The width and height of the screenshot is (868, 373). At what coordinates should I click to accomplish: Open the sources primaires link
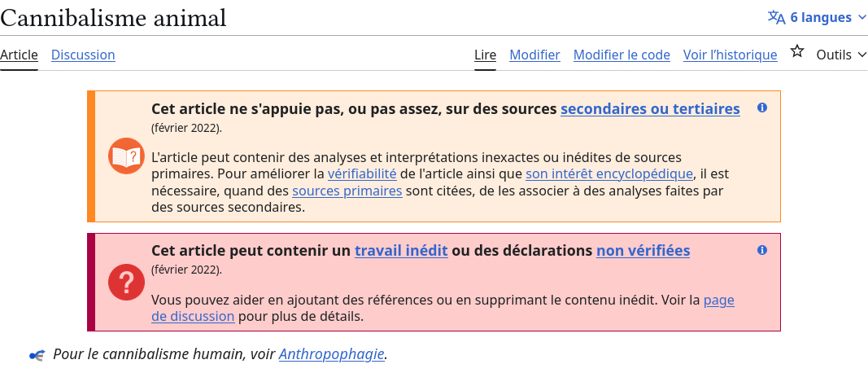[347, 191]
